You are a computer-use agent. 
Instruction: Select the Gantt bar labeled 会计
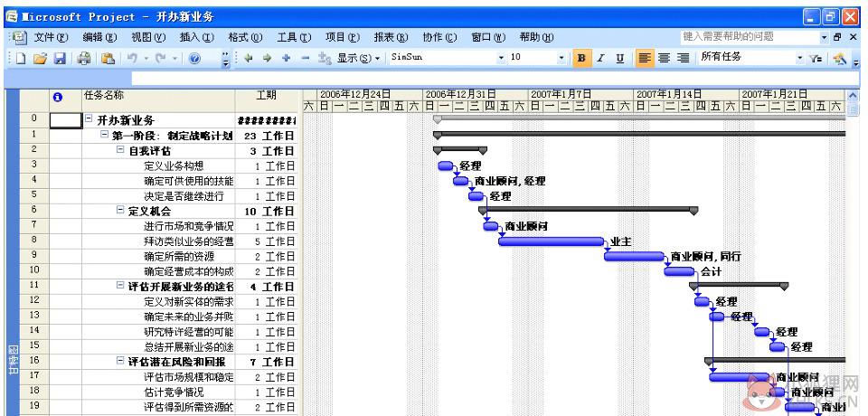(679, 271)
